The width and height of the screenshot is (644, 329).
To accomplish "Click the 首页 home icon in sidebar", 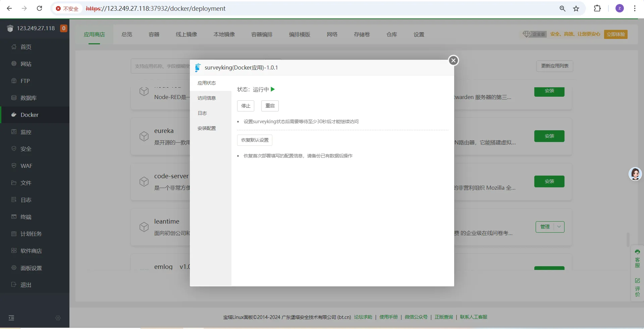I will pyautogui.click(x=14, y=47).
